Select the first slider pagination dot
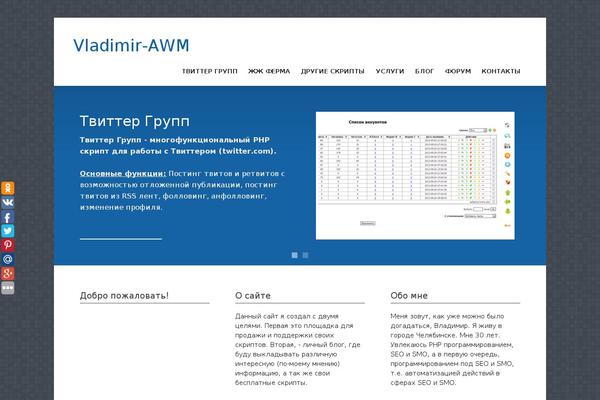This screenshot has width=600, height=400. (295, 255)
